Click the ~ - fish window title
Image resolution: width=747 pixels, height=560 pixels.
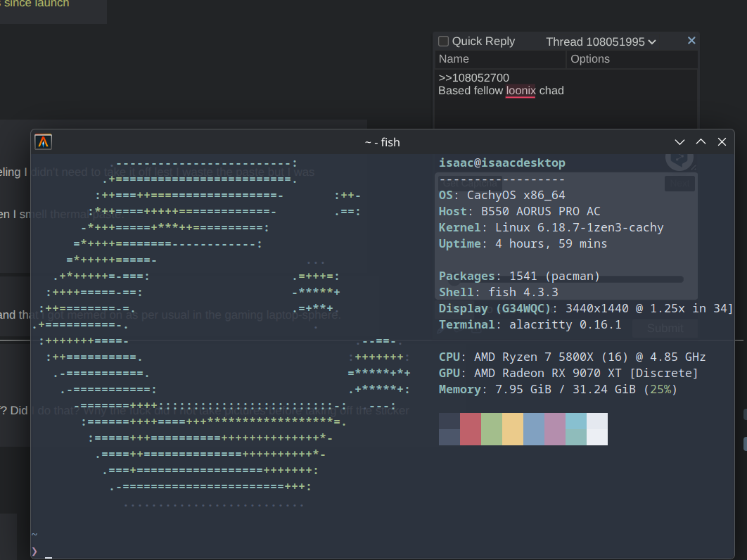[x=382, y=143]
